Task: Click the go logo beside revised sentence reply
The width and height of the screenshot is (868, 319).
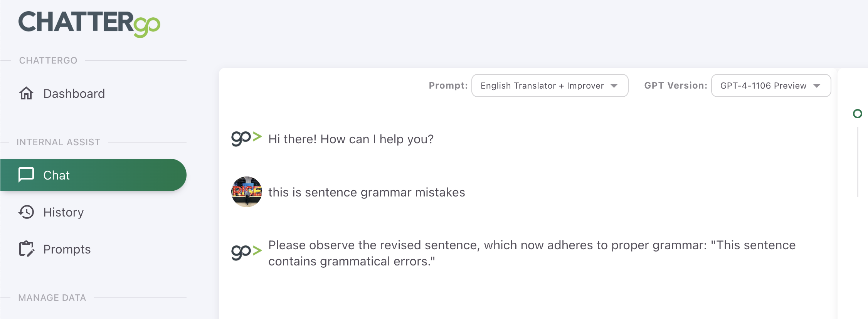Action: (x=247, y=252)
